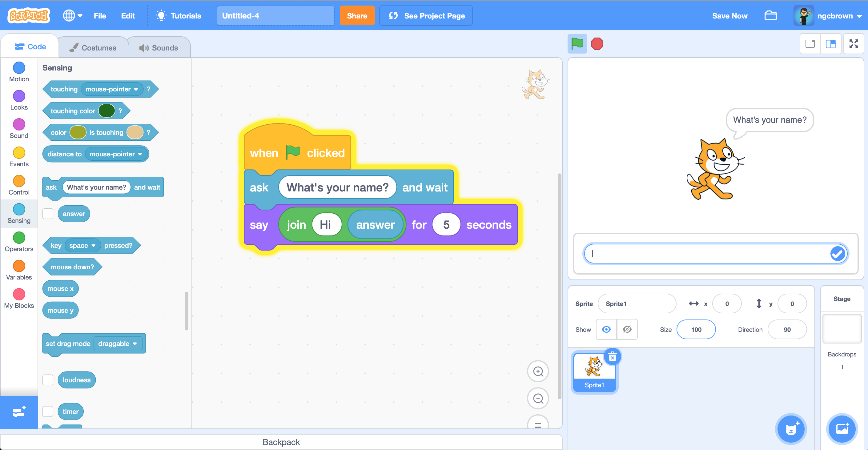Screen dimensions: 868x450
Task: Enter full screen stage mode
Action: (854, 44)
